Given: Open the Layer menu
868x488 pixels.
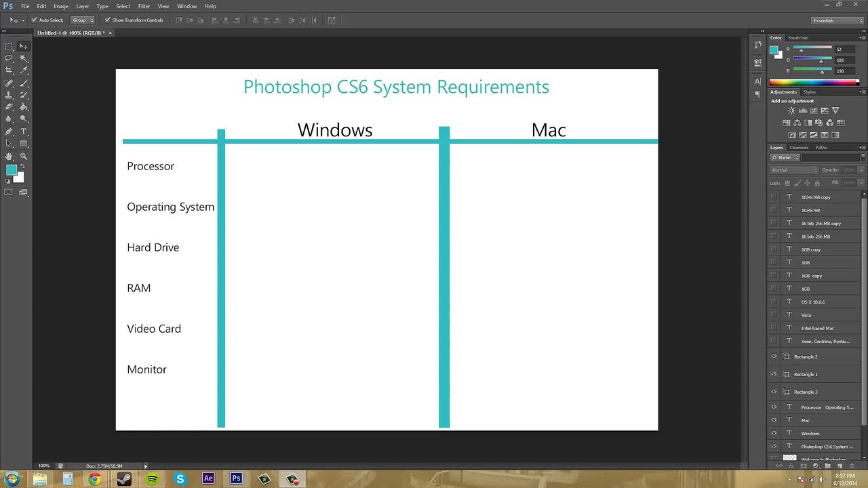Looking at the screenshot, I should (83, 6).
